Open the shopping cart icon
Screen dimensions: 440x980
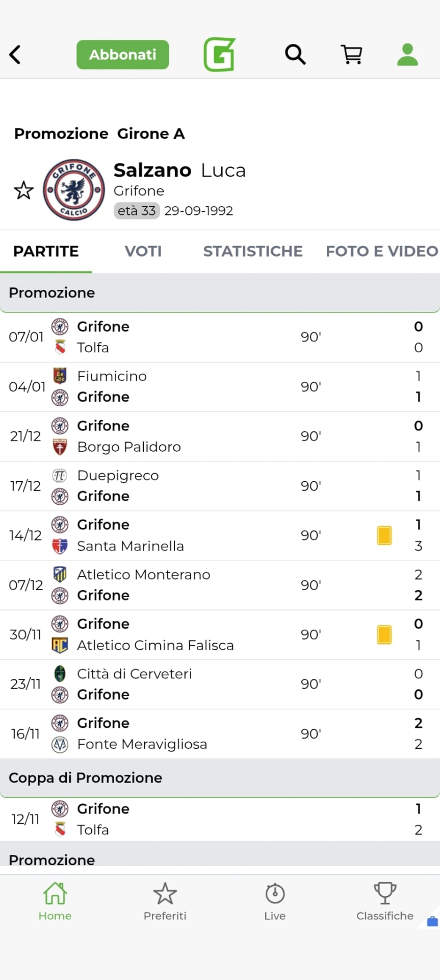coord(351,54)
